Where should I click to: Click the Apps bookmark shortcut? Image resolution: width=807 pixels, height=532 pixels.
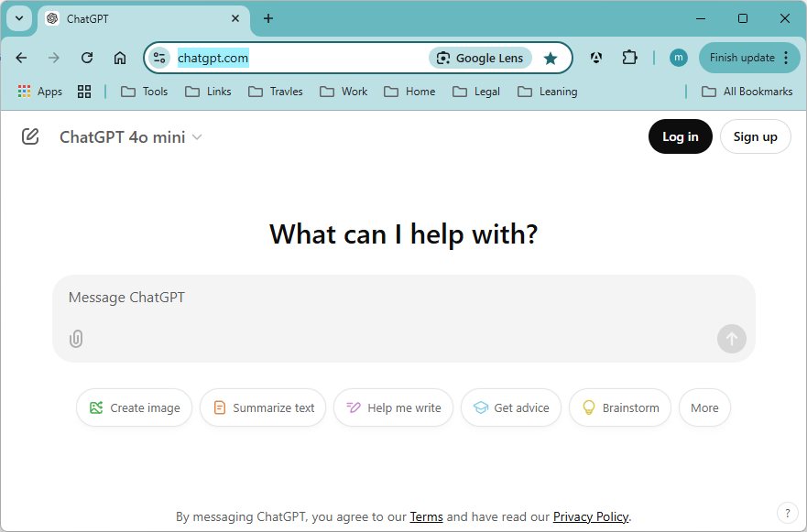[x=39, y=92]
